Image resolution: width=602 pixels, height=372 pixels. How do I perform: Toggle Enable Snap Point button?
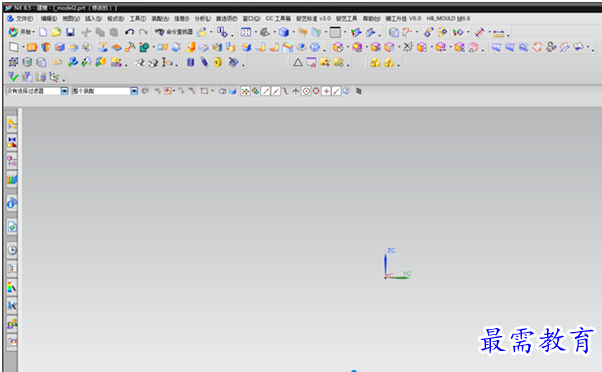[245, 91]
